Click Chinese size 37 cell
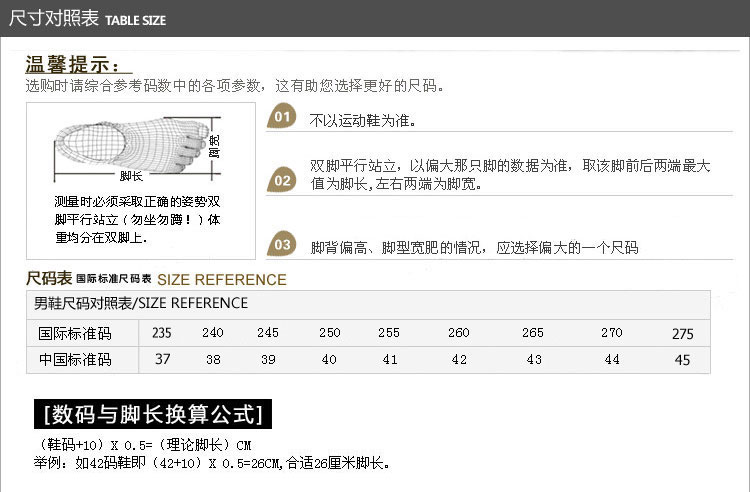This screenshot has height=492, width=750. 163,359
